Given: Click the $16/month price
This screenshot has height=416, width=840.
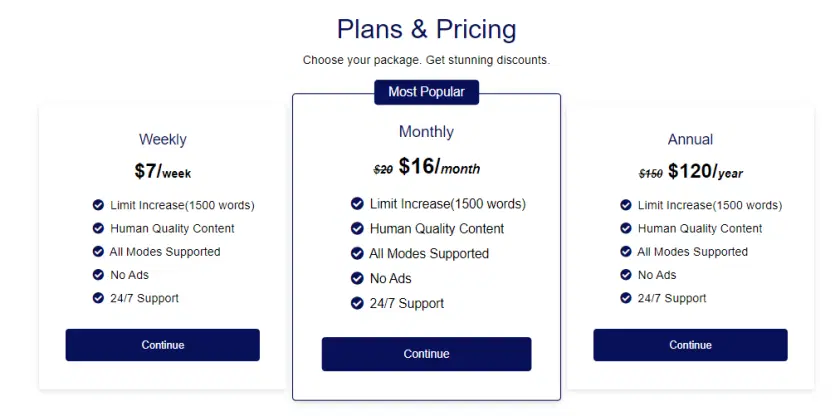Looking at the screenshot, I should [x=439, y=167].
